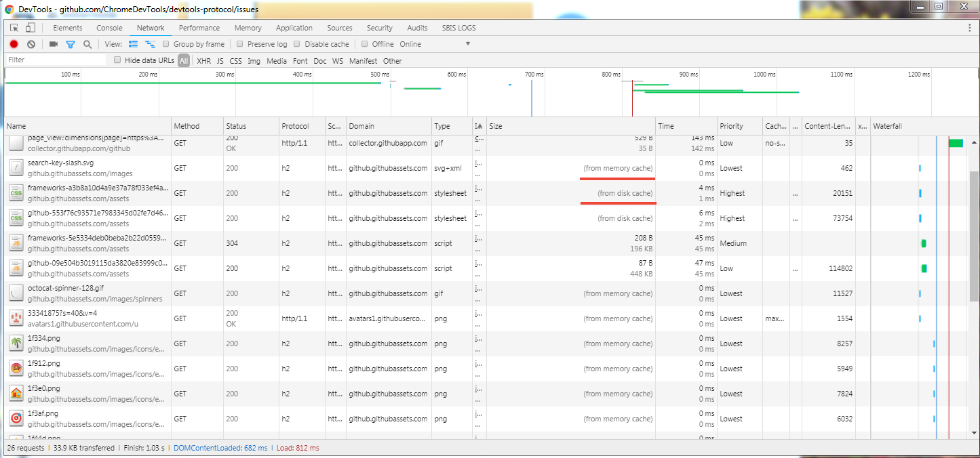
Task: Check the Disable cache checkbox
Action: pos(297,43)
